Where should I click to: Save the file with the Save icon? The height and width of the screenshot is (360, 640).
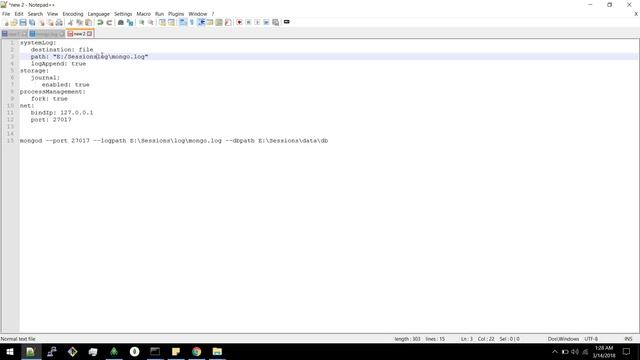click(23, 22)
